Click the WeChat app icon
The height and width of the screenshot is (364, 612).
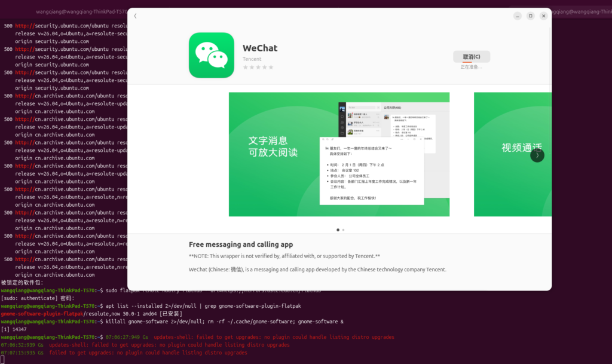pos(212,55)
